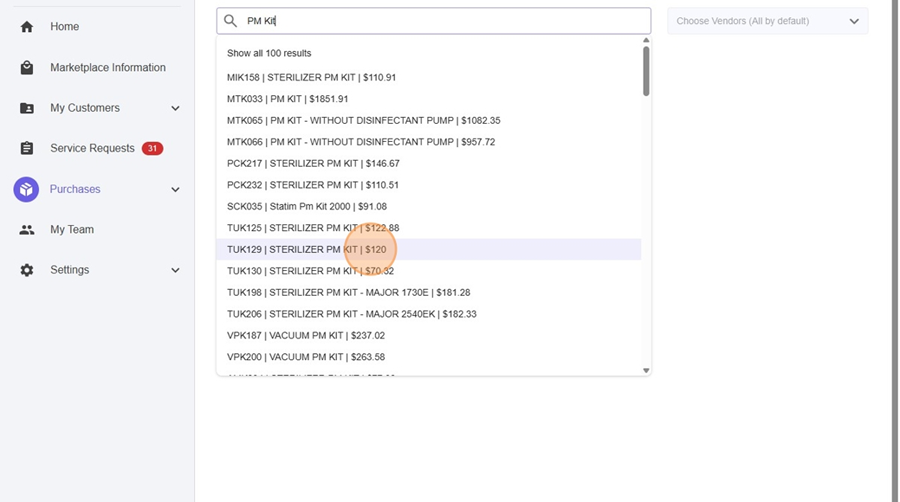Click the Service Requests 31 badge
This screenshot has width=900, height=502.
pos(152,148)
